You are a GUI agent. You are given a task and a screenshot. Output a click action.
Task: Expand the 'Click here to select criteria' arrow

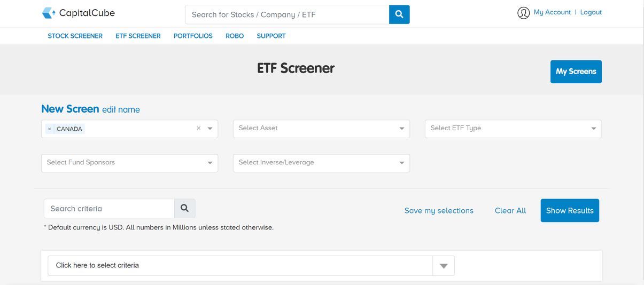(444, 266)
